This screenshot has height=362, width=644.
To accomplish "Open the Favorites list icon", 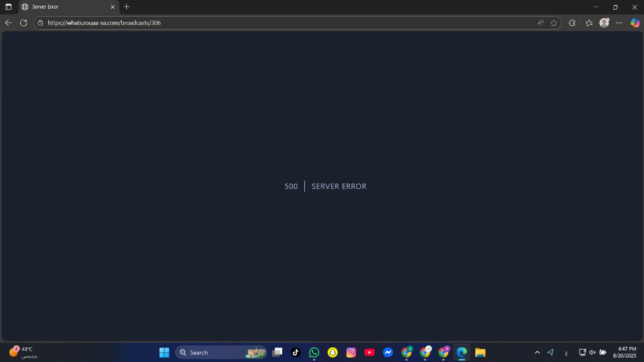I will [589, 23].
